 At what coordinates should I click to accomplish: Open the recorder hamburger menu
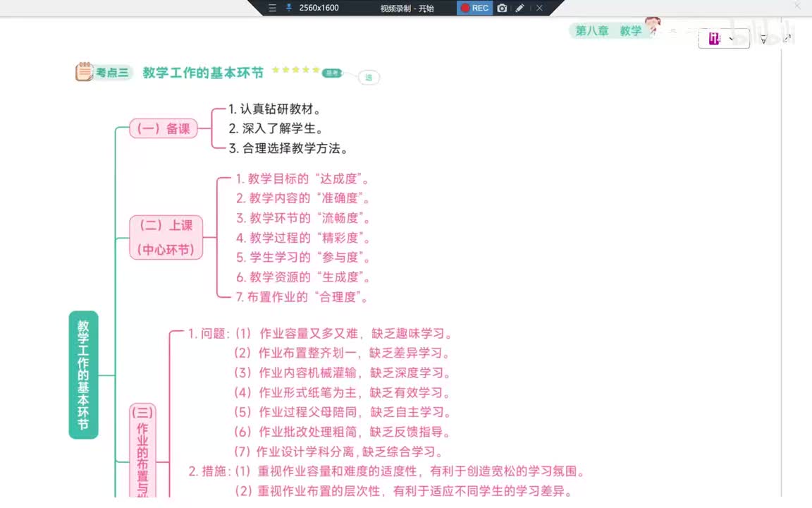272,8
